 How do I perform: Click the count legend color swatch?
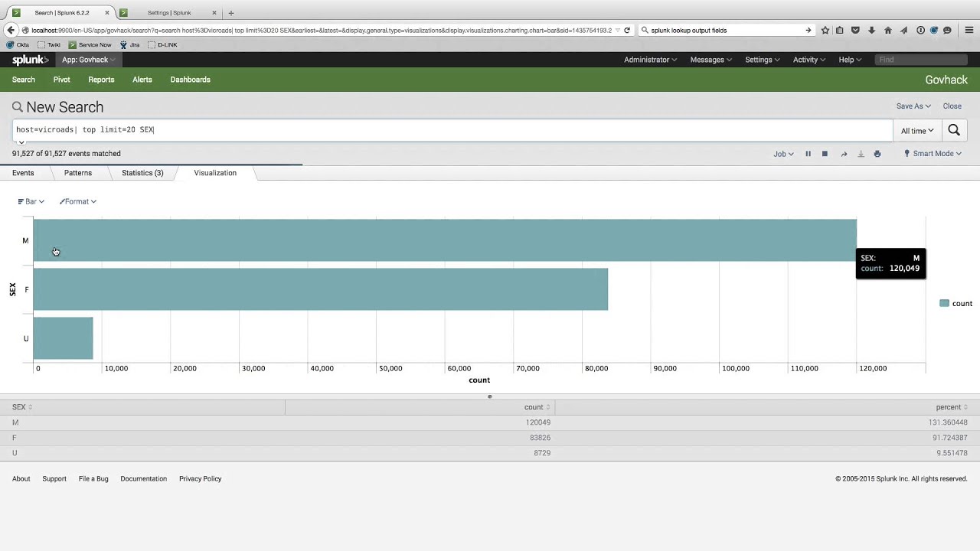tap(944, 304)
